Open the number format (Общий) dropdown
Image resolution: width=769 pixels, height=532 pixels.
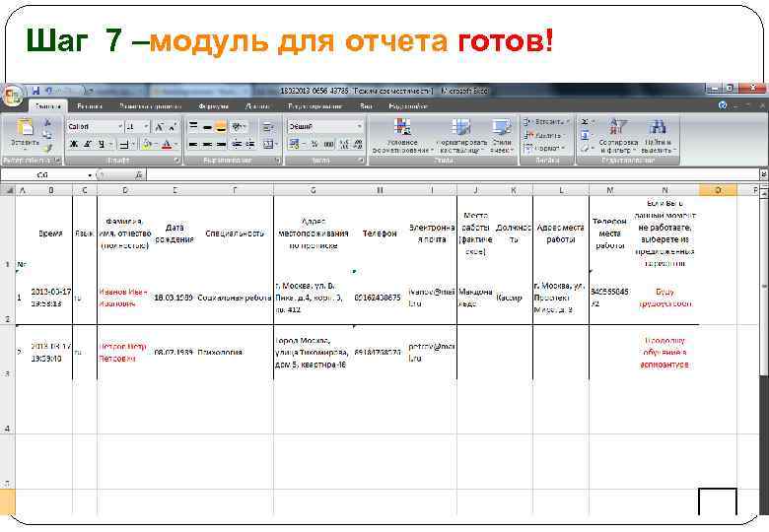coord(360,127)
